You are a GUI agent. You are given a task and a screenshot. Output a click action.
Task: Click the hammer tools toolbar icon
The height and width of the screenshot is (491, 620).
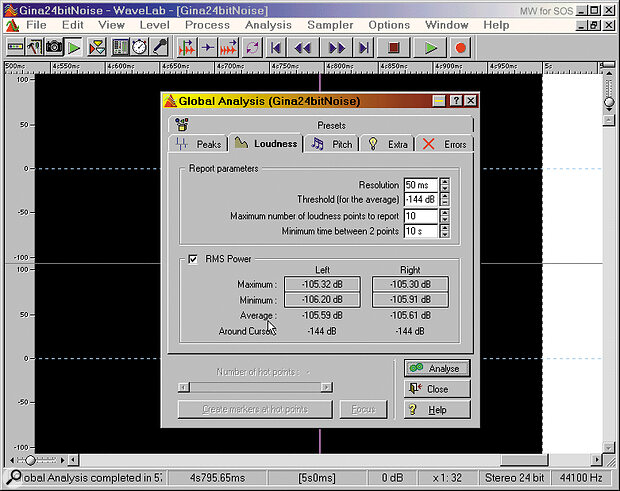pos(34,47)
